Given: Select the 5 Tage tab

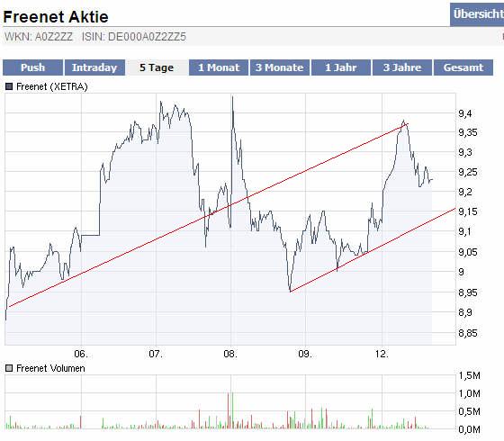Looking at the screenshot, I should click(157, 67).
